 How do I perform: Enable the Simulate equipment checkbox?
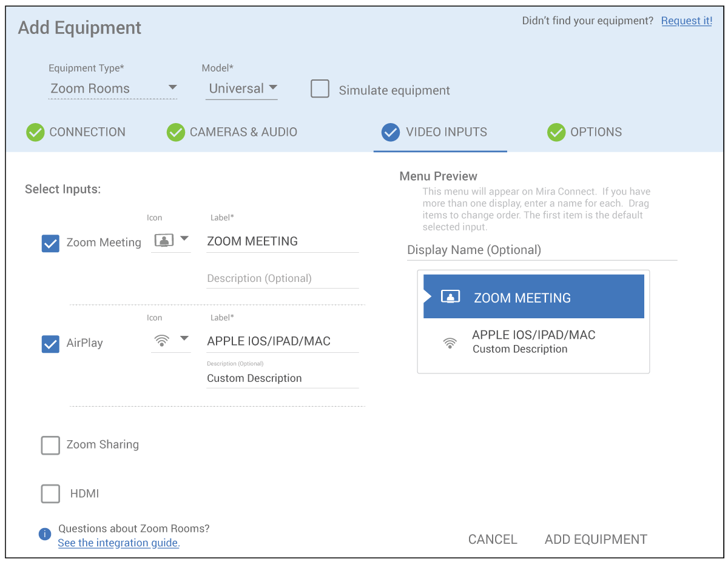320,89
